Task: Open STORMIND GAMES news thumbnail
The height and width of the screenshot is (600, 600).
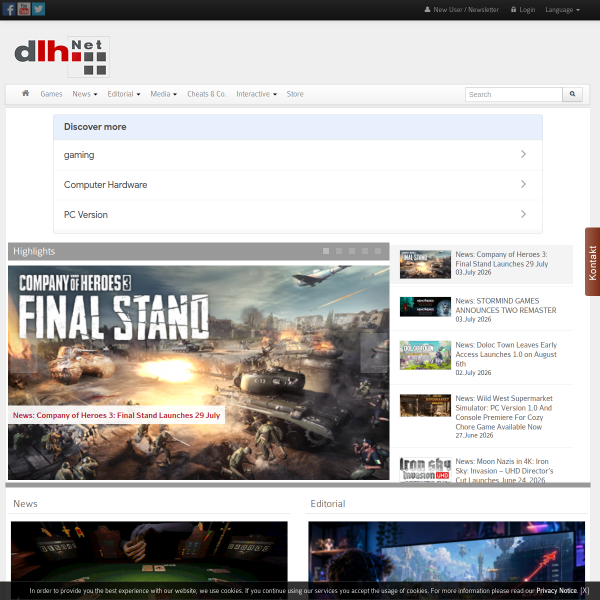Action: coord(425,307)
